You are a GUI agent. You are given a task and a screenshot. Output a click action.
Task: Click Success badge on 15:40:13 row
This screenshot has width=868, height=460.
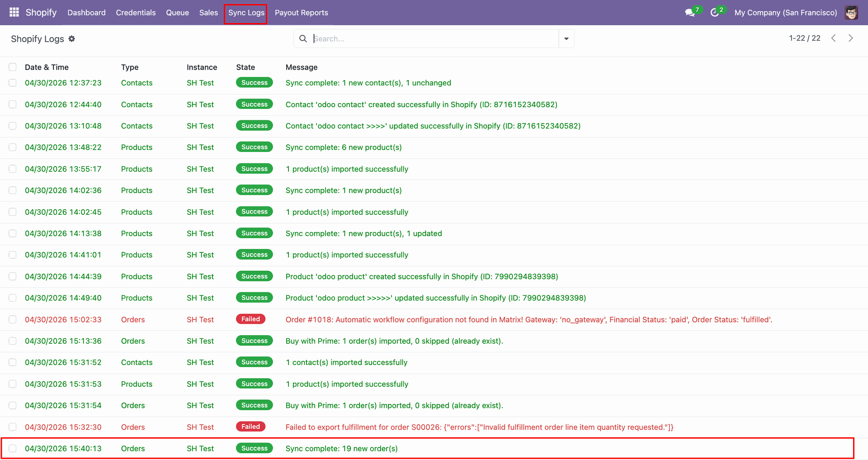(x=255, y=448)
